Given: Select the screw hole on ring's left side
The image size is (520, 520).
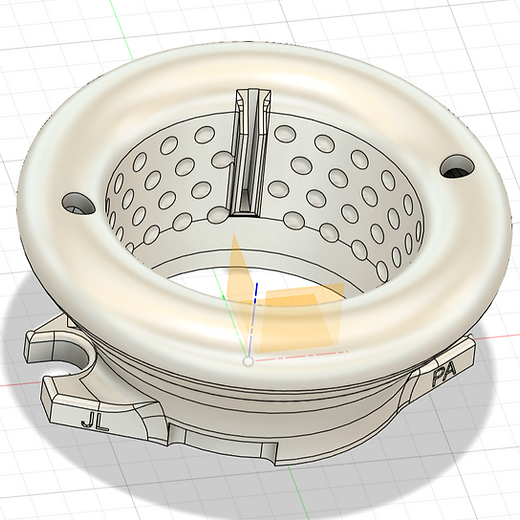Looking at the screenshot, I should click(78, 204).
